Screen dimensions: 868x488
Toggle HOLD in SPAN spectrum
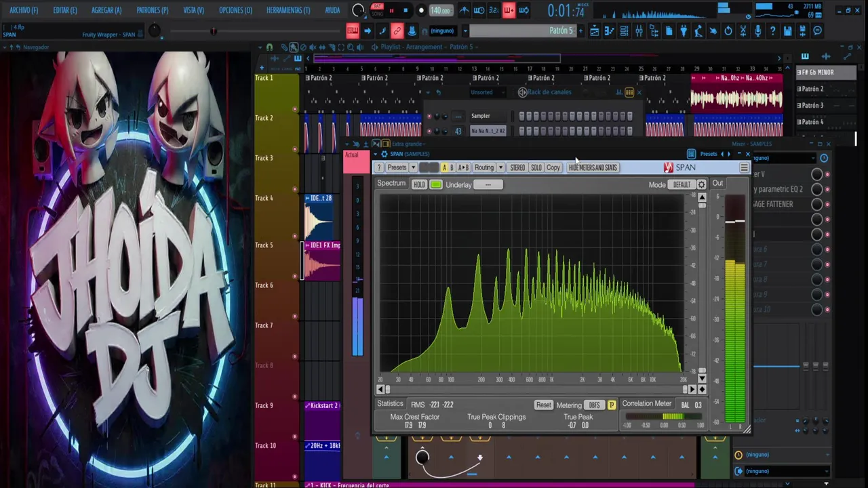point(420,184)
